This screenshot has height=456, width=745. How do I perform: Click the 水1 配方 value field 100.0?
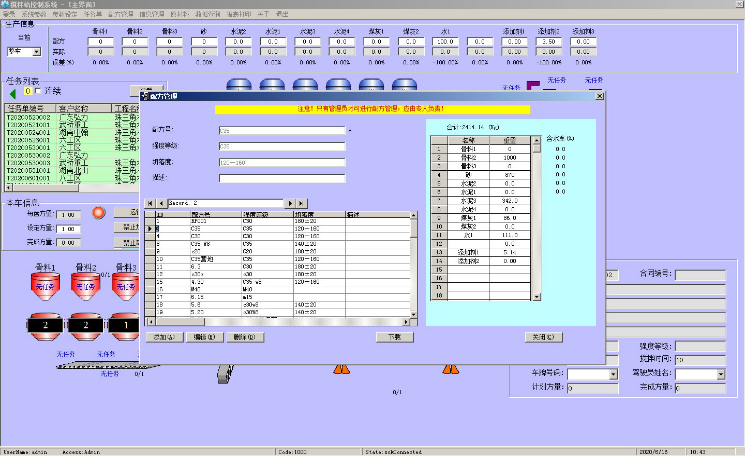pos(445,42)
